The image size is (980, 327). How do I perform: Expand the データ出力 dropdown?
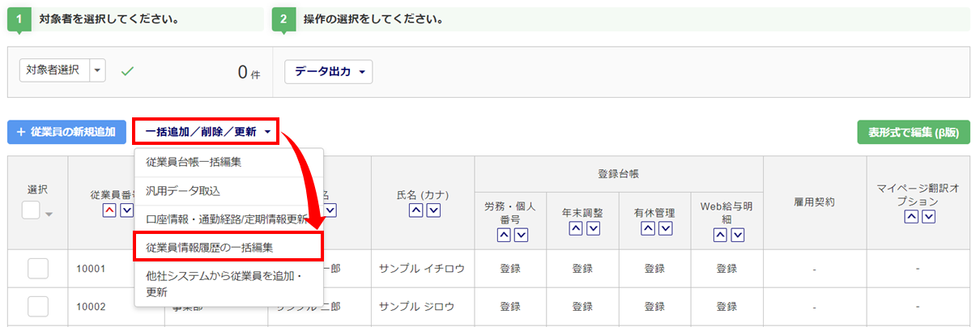pyautogui.click(x=329, y=71)
